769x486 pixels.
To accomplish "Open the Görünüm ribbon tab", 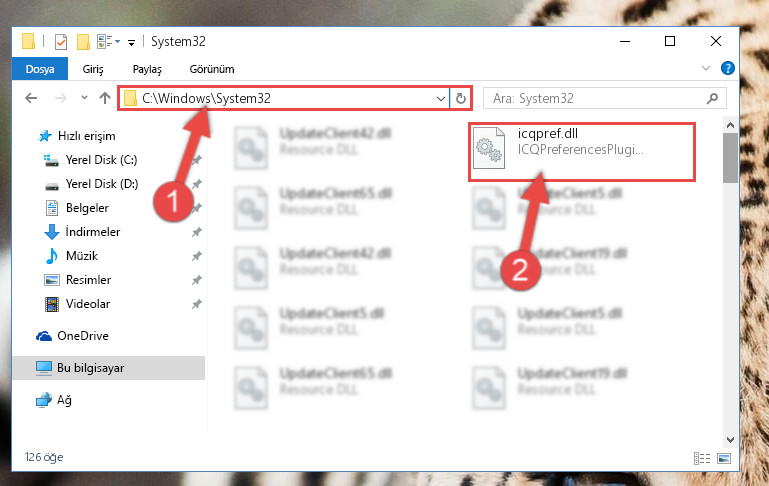I will pyautogui.click(x=212, y=69).
